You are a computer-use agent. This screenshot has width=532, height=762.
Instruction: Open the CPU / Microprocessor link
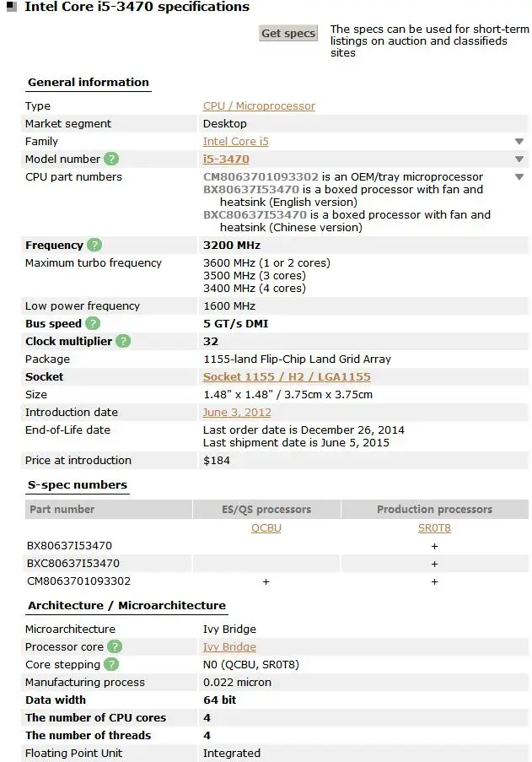coord(259,106)
